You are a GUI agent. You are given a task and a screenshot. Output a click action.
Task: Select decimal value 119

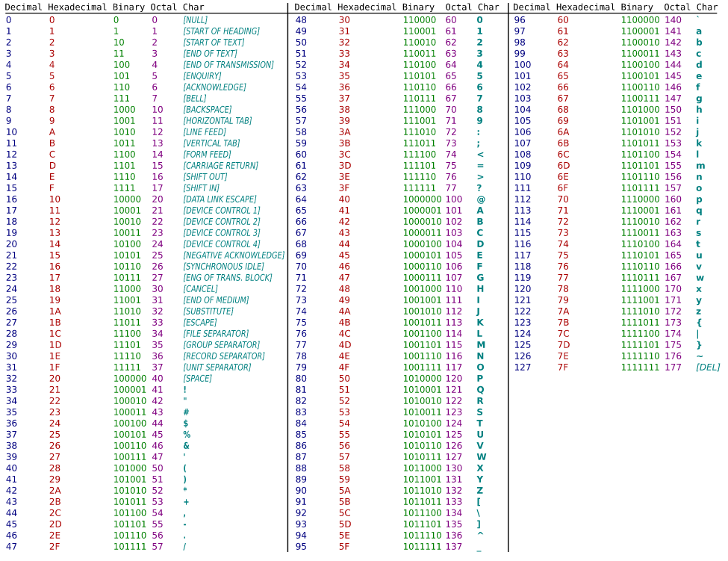[523, 278]
